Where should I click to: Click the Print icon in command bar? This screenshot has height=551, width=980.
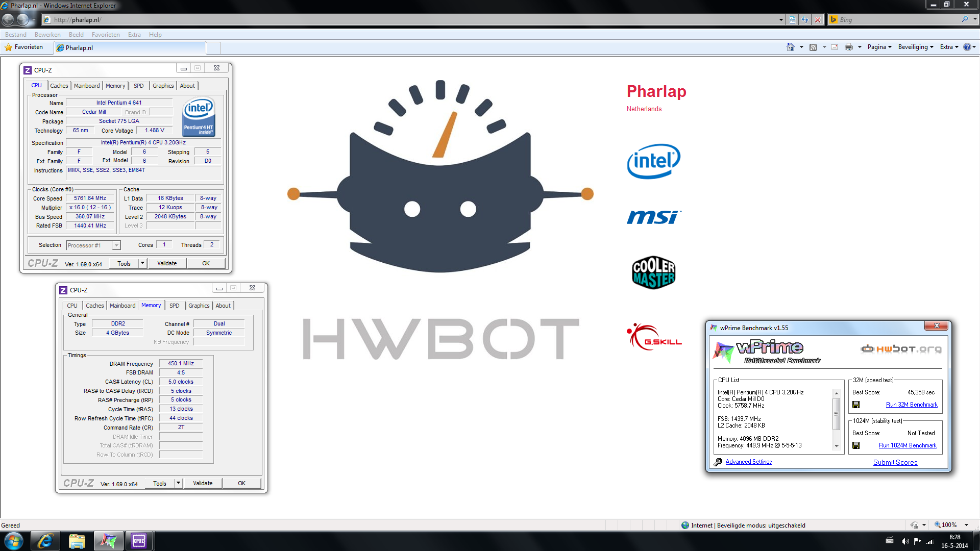click(x=849, y=47)
